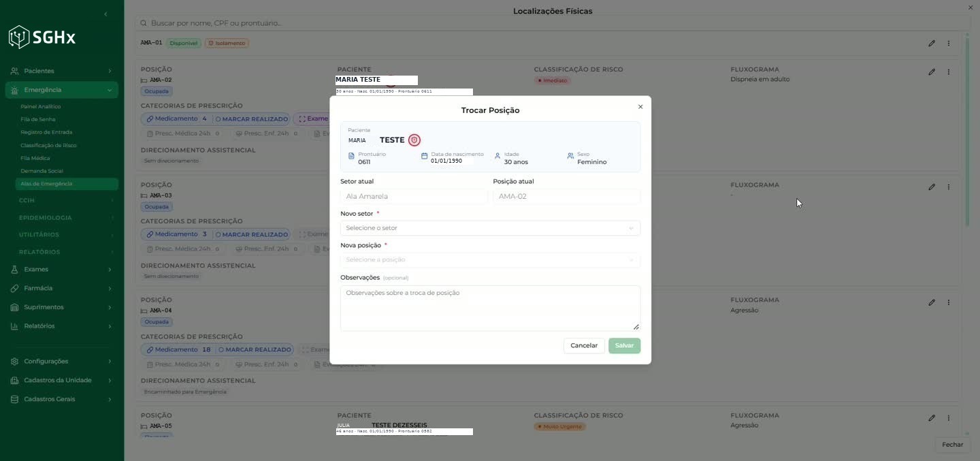The image size is (980, 461).
Task: Click the Suprimentos icon
Action: [x=14, y=307]
